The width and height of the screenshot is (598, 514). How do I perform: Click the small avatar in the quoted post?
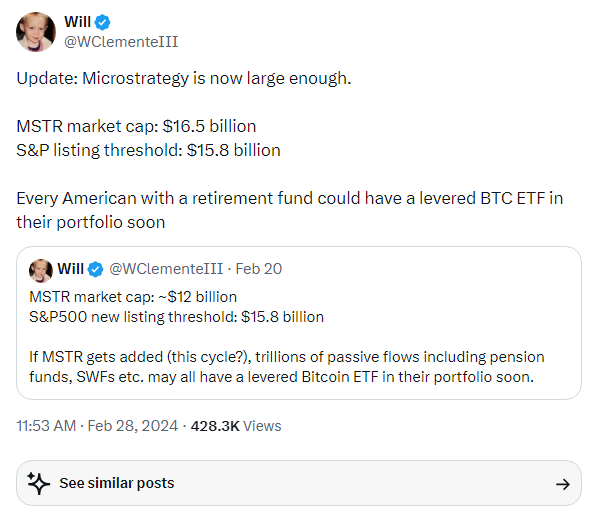click(41, 270)
